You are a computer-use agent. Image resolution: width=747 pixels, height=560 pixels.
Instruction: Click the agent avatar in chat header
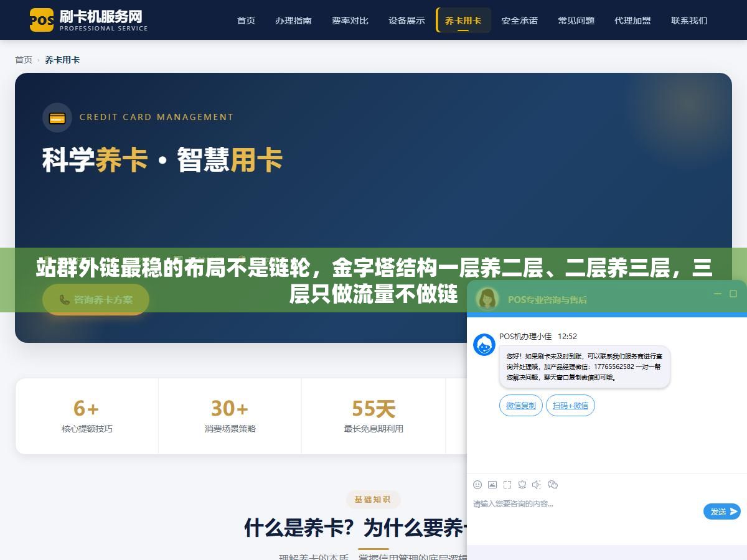487,299
